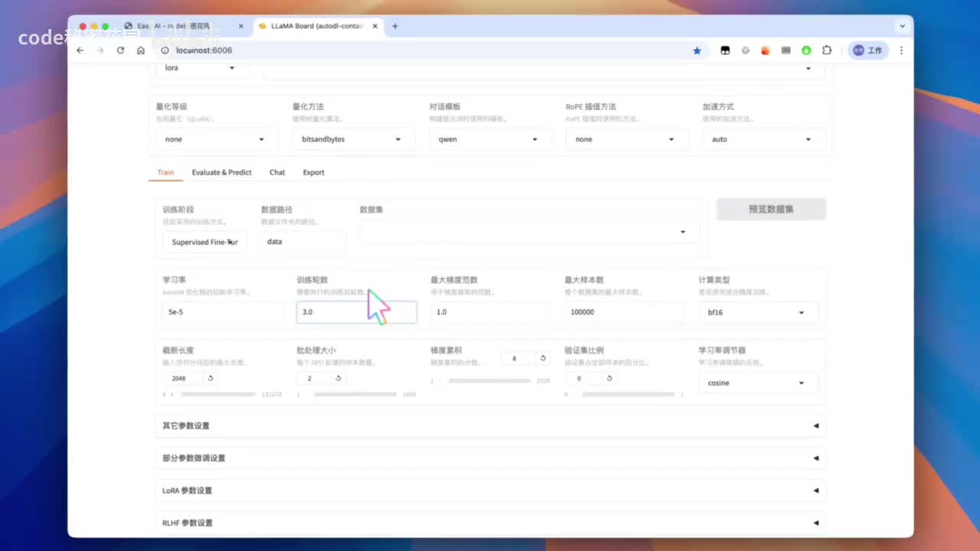The image size is (980, 551).
Task: Open the green circular extension icon
Action: click(x=806, y=51)
